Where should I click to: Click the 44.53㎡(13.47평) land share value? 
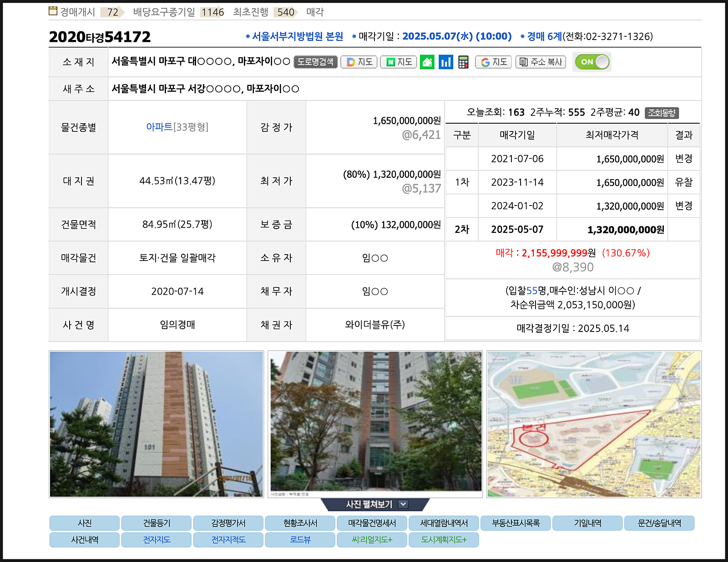point(177,181)
